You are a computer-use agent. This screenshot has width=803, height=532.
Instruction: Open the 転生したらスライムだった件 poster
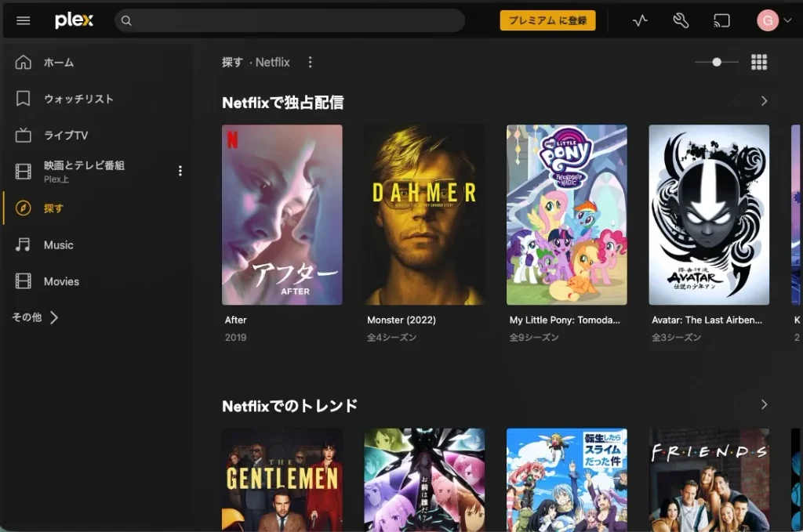click(567, 480)
